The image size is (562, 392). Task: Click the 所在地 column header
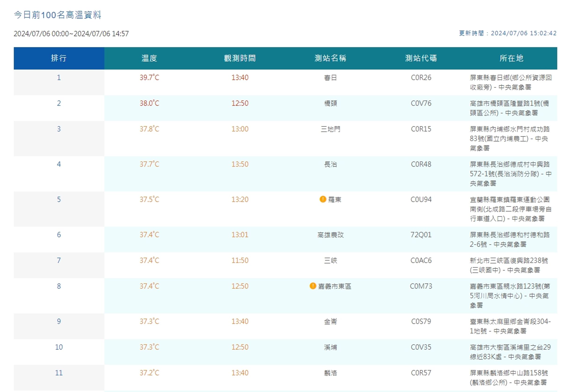(512, 58)
